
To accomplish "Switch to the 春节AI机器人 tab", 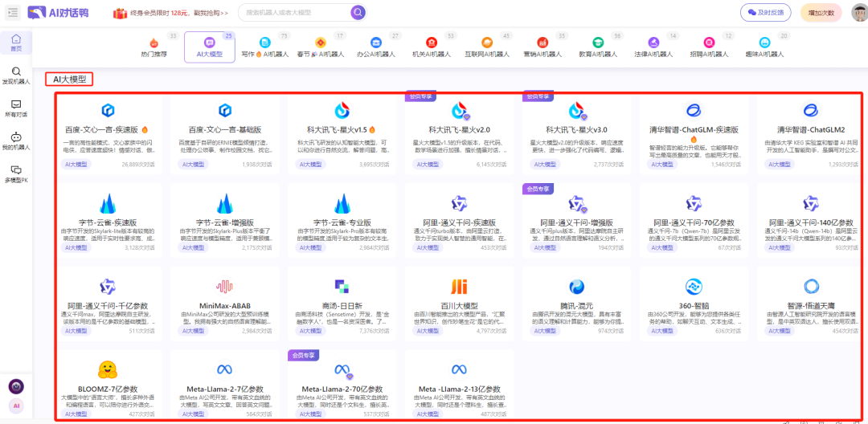I will pos(321,47).
